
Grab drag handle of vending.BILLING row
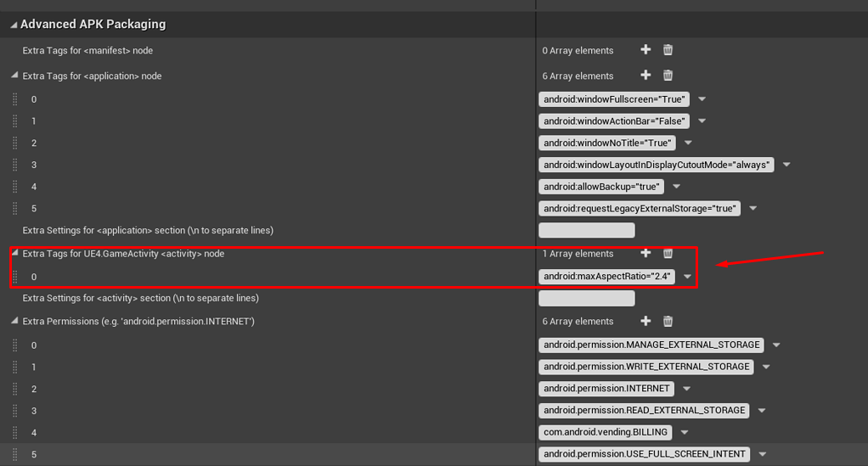[x=15, y=433]
